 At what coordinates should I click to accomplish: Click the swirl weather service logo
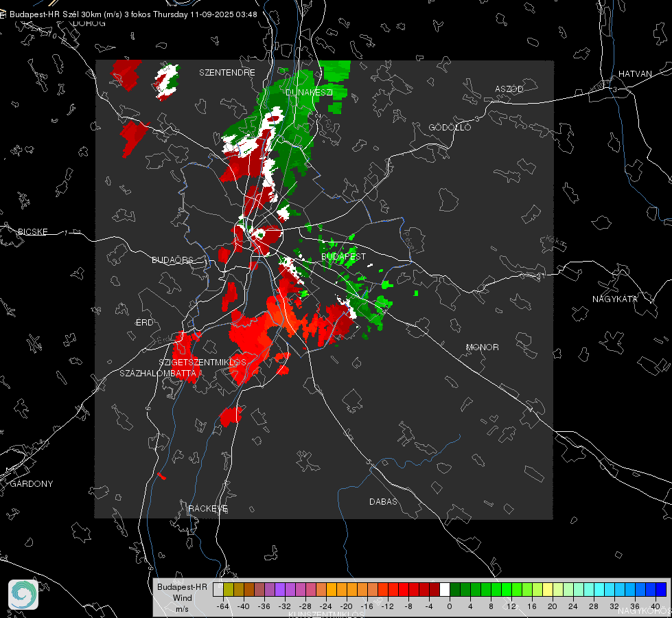(x=23, y=595)
